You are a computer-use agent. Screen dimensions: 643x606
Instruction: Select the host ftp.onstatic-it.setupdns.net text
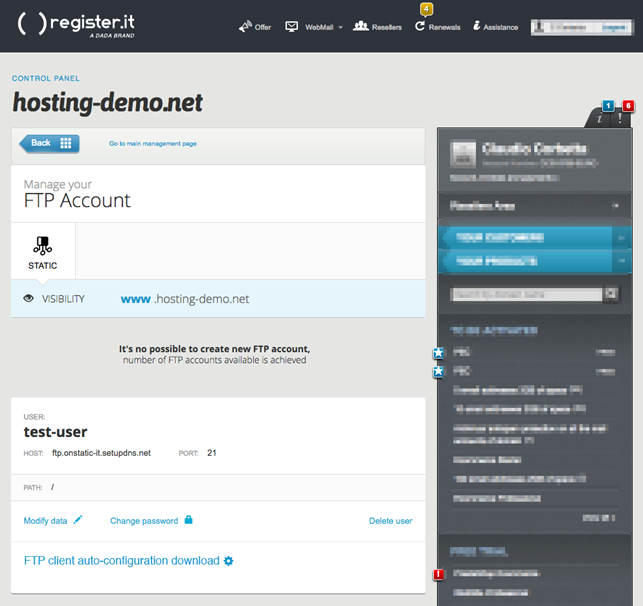pyautogui.click(x=101, y=453)
